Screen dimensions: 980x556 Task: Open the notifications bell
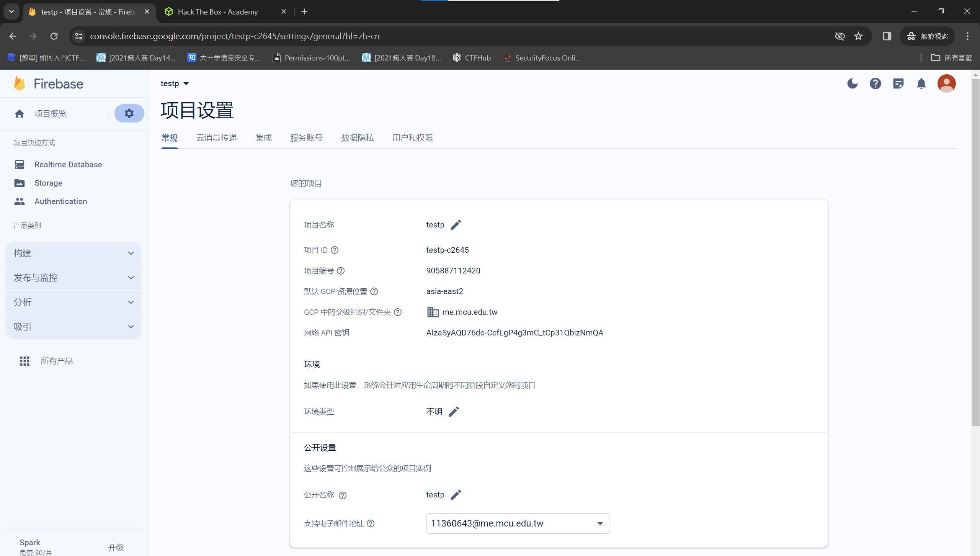tap(921, 83)
